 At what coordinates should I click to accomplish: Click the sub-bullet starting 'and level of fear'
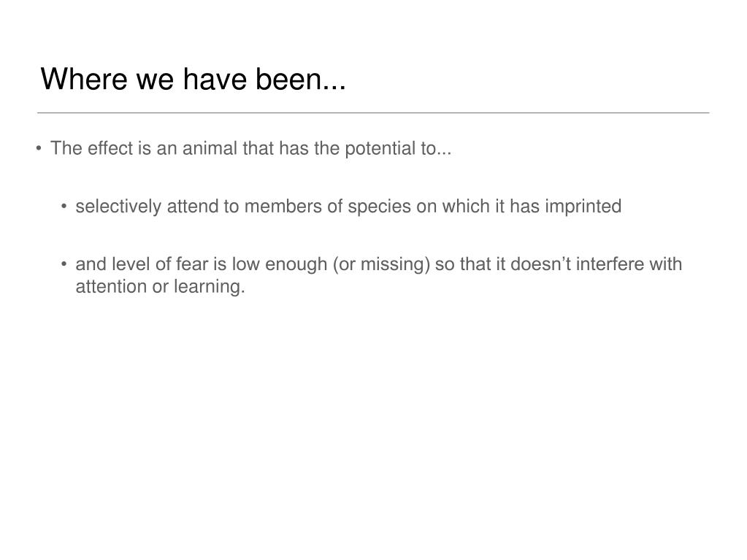[x=379, y=275]
